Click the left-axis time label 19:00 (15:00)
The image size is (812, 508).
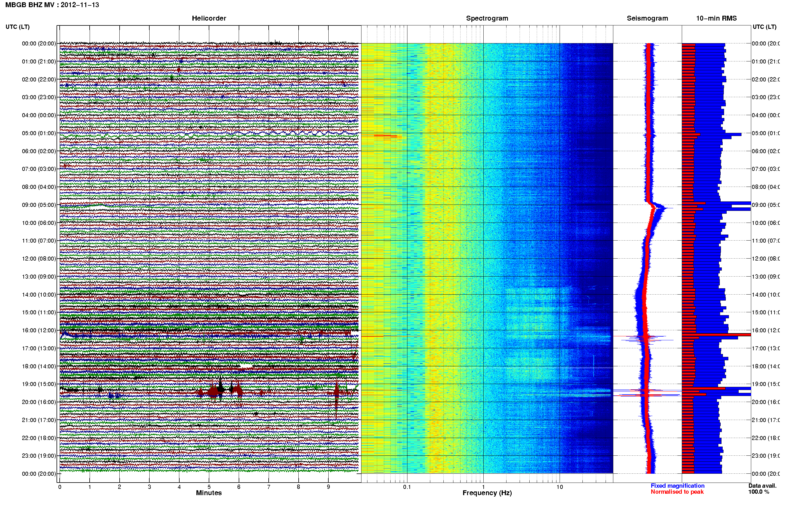pos(39,384)
